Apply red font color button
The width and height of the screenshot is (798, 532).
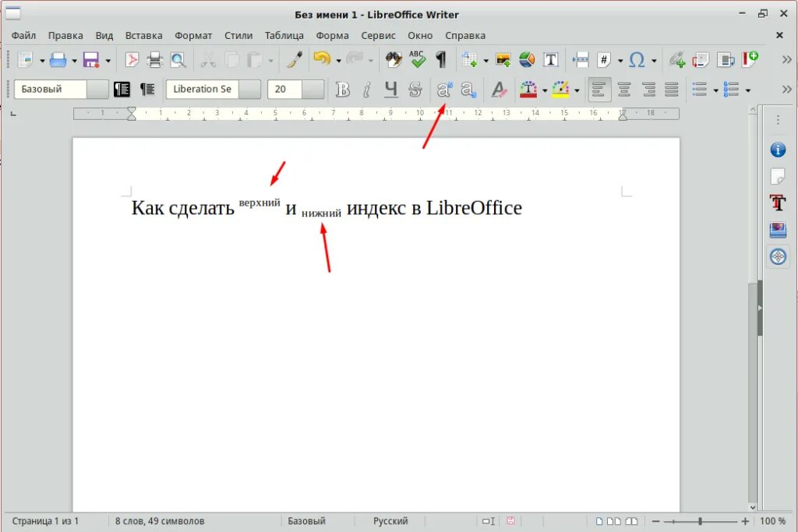click(529, 90)
